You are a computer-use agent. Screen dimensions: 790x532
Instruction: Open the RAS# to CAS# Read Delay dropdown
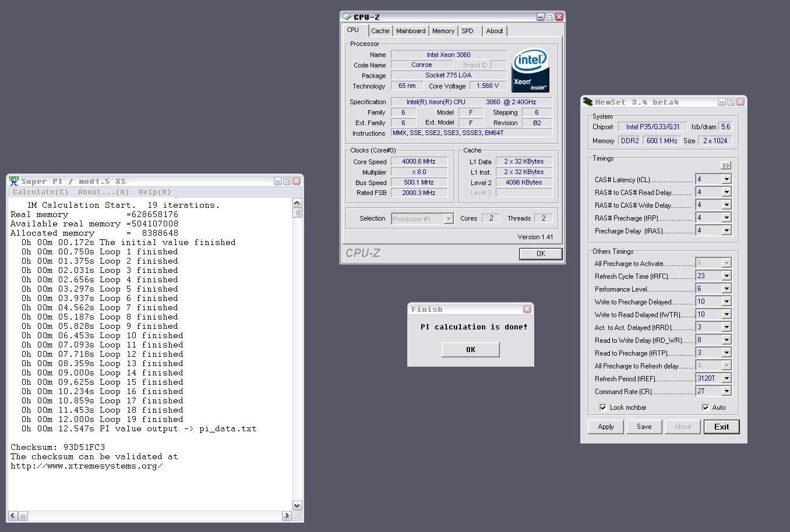tap(726, 192)
